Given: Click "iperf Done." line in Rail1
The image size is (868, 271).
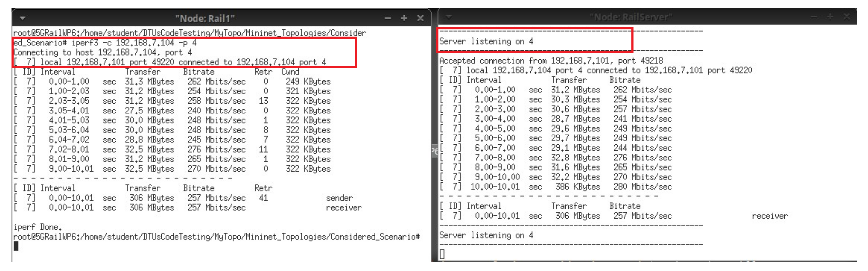Looking at the screenshot, I should [x=38, y=227].
